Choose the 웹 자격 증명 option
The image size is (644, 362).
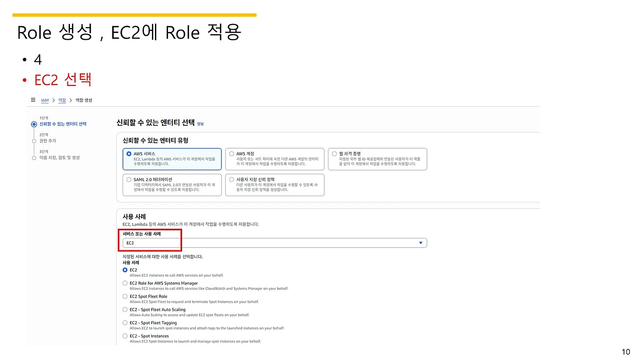(x=377, y=159)
